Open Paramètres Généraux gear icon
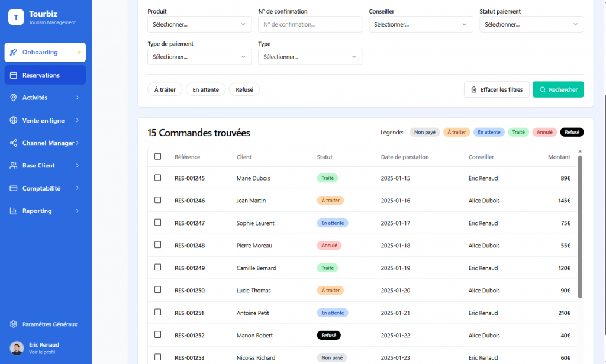This screenshot has height=364, width=606. coord(14,324)
